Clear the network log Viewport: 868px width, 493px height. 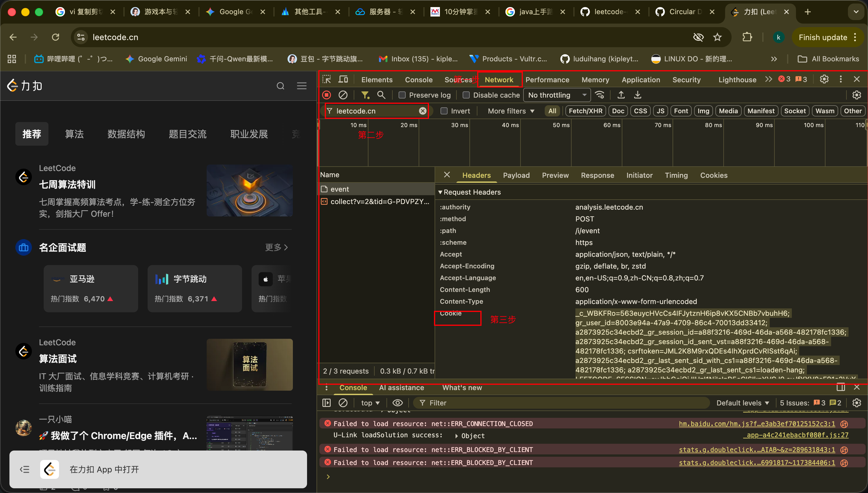point(343,95)
